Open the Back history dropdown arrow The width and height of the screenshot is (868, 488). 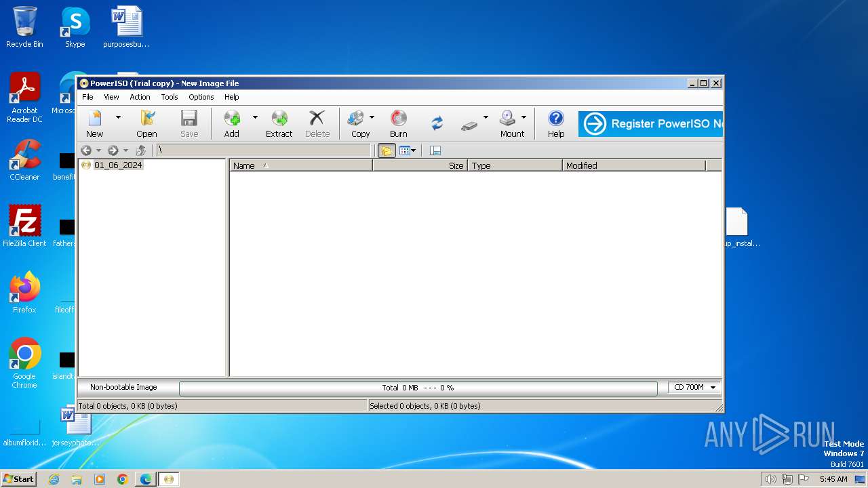(98, 150)
